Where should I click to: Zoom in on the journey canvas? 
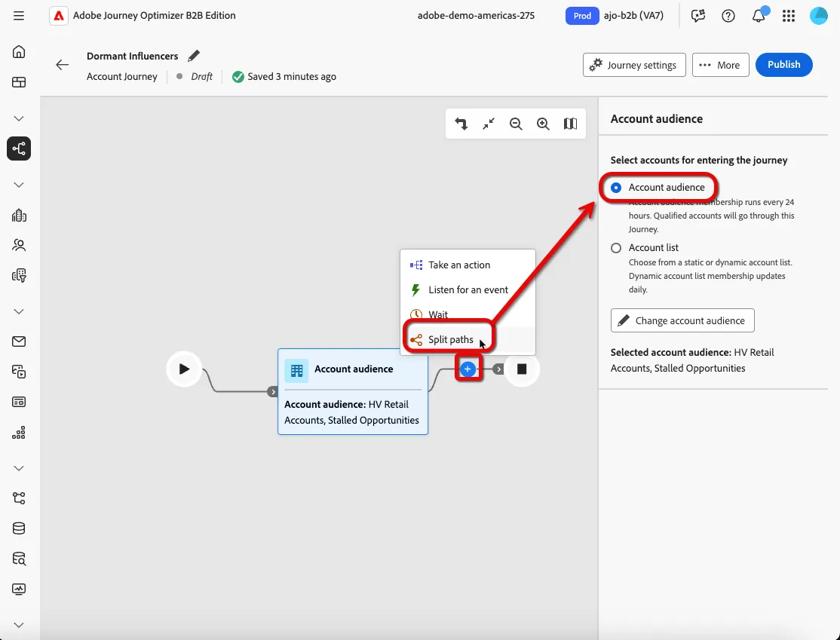[x=543, y=124]
